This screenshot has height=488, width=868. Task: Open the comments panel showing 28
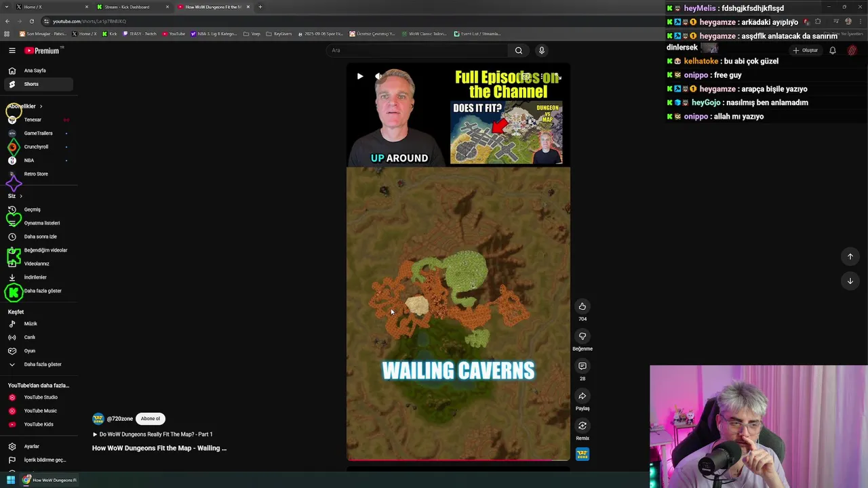click(x=583, y=366)
